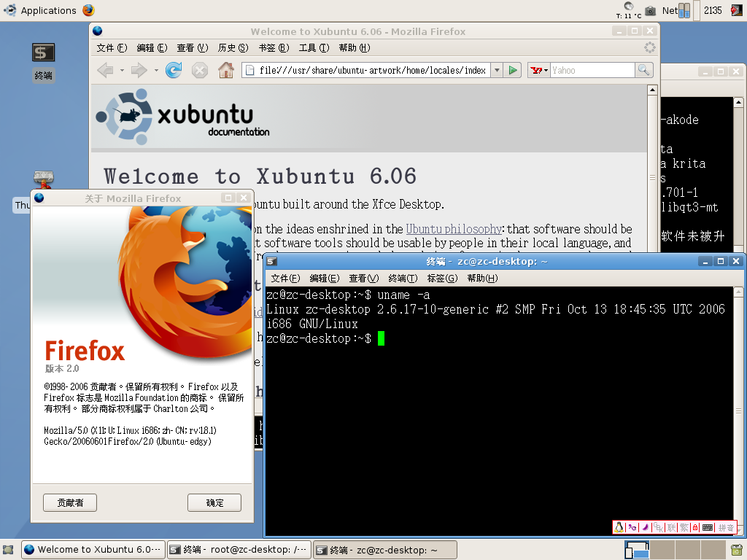Click the show desktop panel icon

(8, 550)
